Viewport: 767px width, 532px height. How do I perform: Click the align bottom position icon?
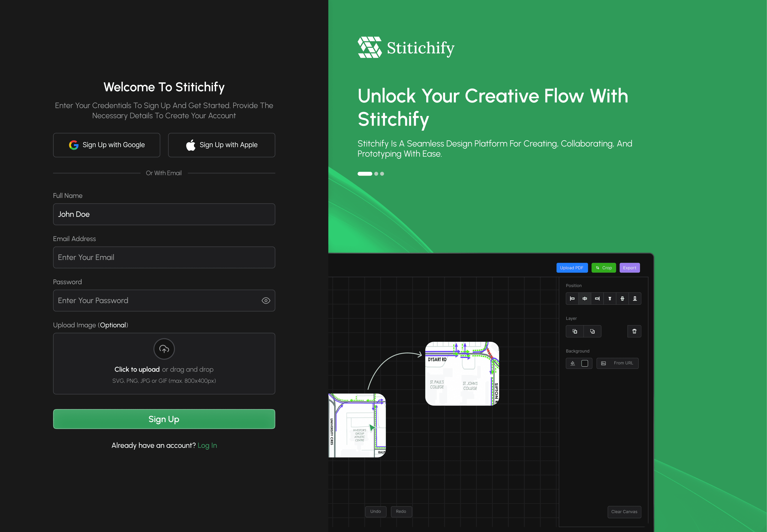click(x=635, y=299)
